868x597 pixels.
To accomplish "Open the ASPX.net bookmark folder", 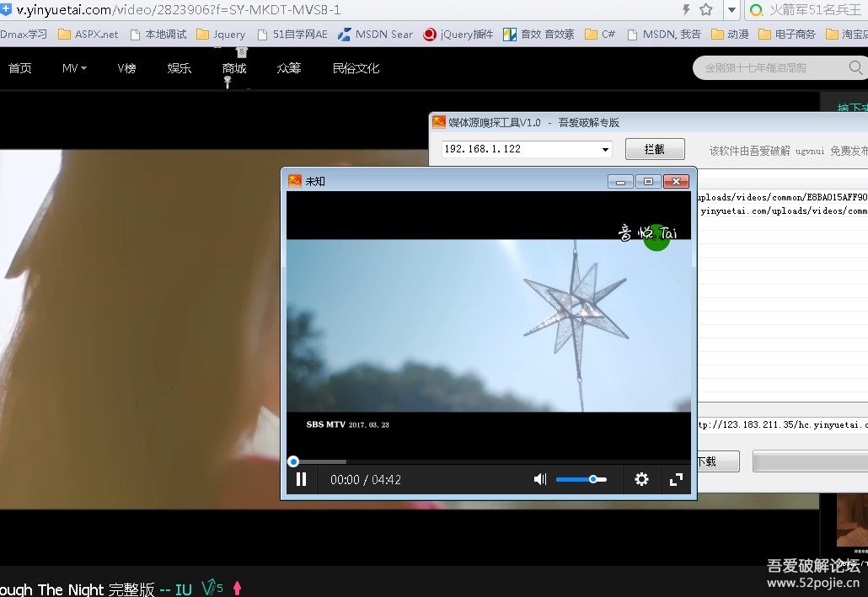I will (88, 35).
